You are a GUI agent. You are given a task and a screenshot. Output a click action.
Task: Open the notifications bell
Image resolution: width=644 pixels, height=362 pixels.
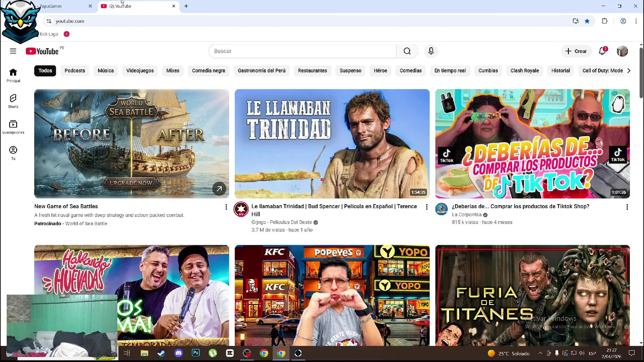(x=602, y=51)
